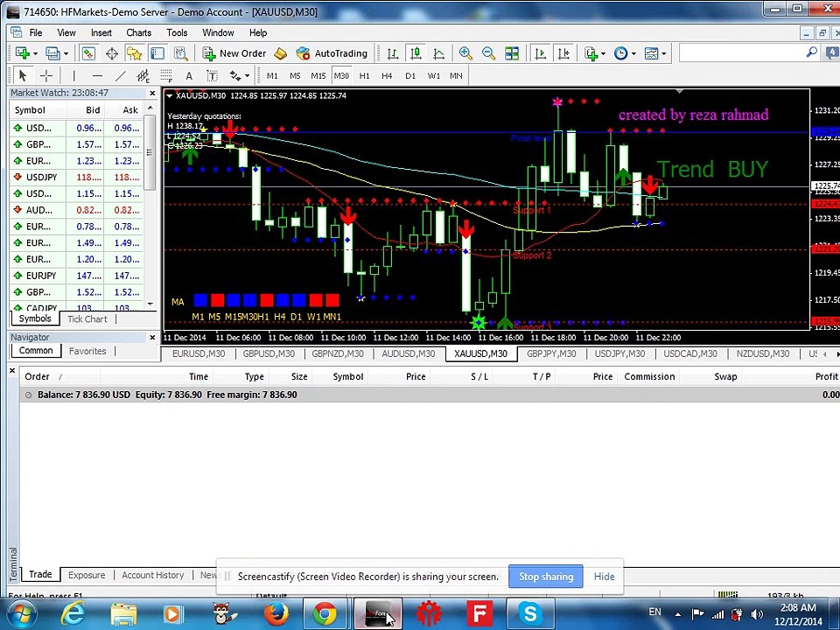The width and height of the screenshot is (840, 630).
Task: Open the Periods clock icon
Action: click(x=620, y=53)
